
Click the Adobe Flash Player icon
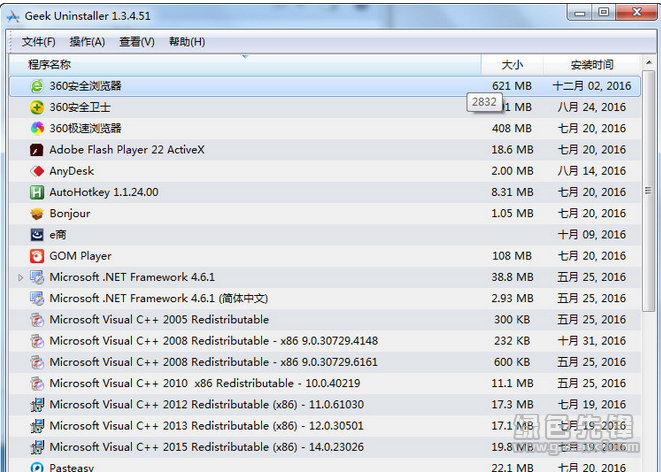tap(37, 150)
